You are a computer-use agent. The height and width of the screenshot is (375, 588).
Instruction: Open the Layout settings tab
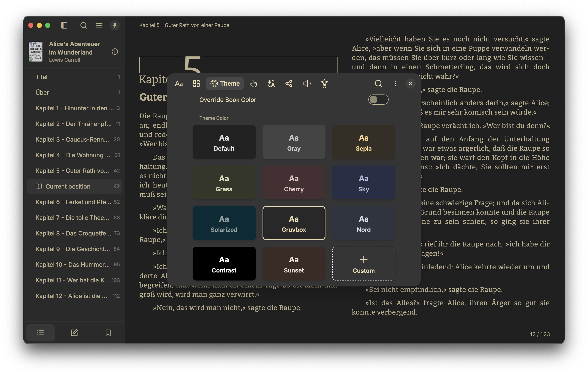coord(196,84)
